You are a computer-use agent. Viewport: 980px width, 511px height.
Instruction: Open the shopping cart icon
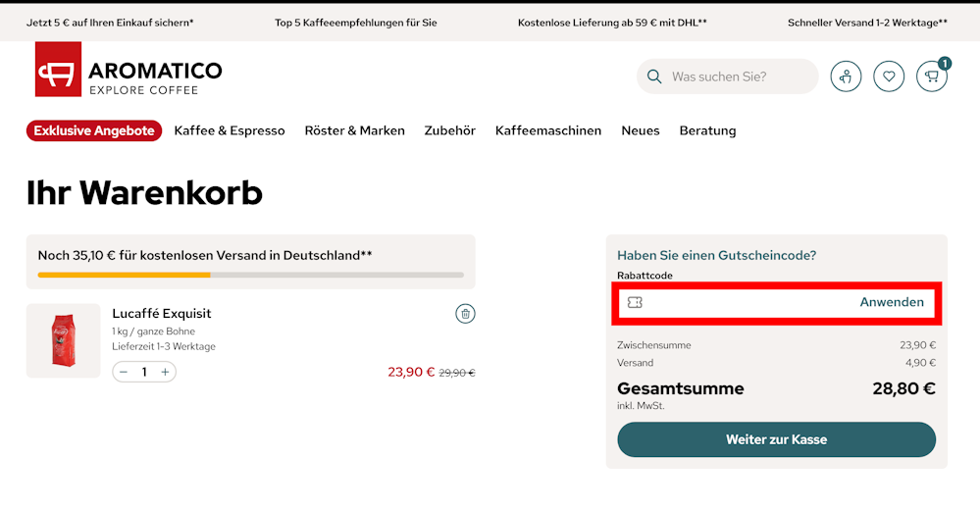coord(932,77)
